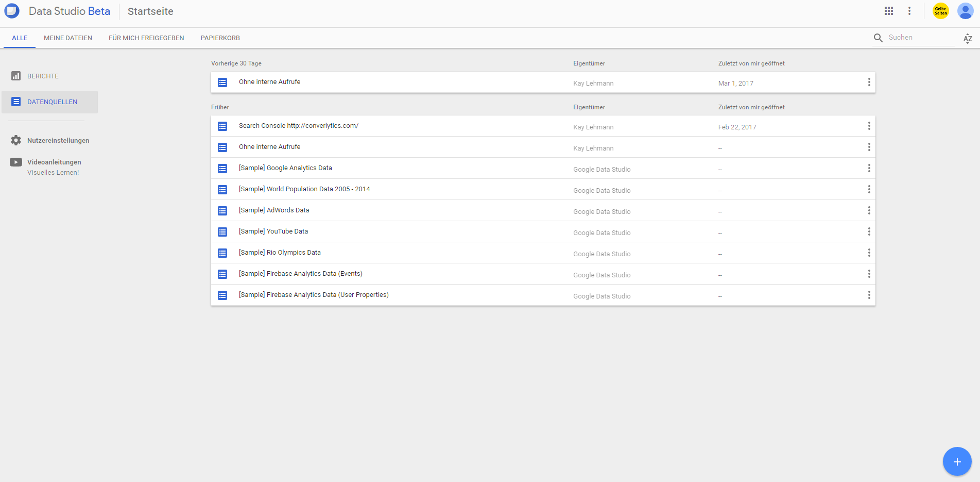Screen dimensions: 980x482
Task: Click the Gelbe Seiten account badge
Action: [941, 11]
